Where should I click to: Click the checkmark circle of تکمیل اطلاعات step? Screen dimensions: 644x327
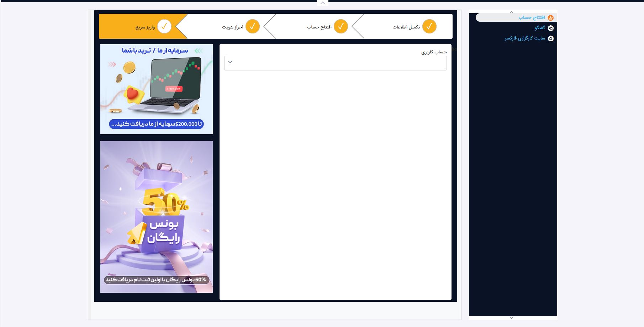[429, 27]
